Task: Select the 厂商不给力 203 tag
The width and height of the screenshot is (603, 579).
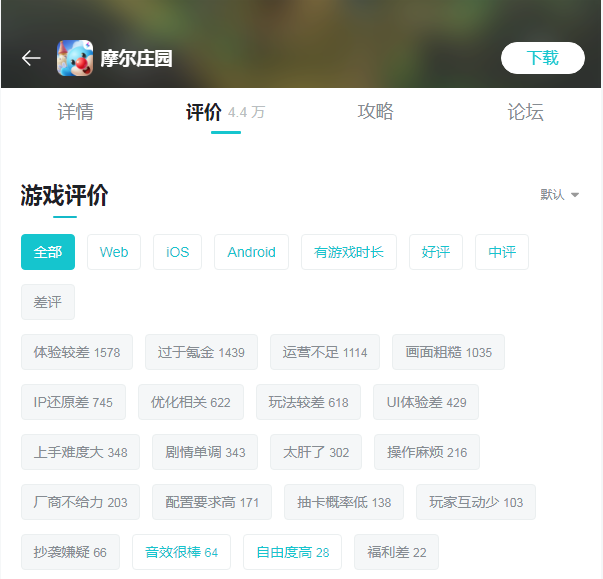Action: pos(80,502)
